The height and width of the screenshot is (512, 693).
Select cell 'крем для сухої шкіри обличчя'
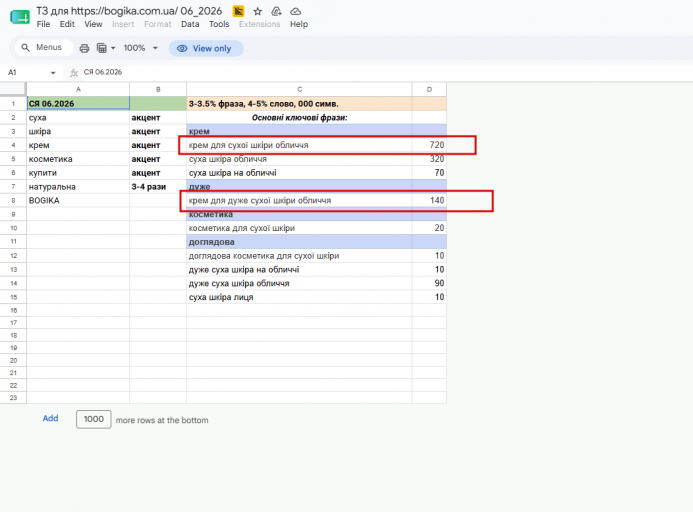click(x=299, y=145)
